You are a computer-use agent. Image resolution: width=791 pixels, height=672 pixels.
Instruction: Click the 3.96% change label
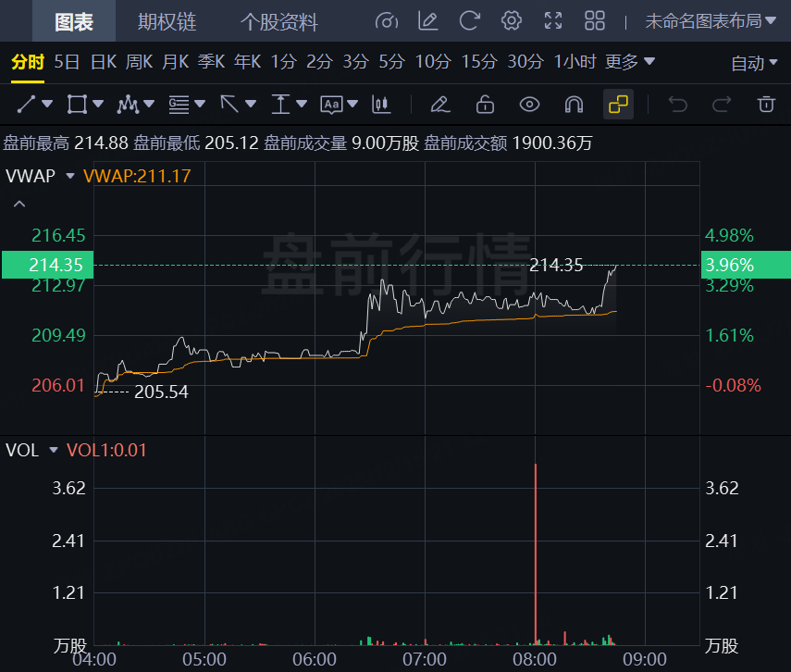point(746,265)
